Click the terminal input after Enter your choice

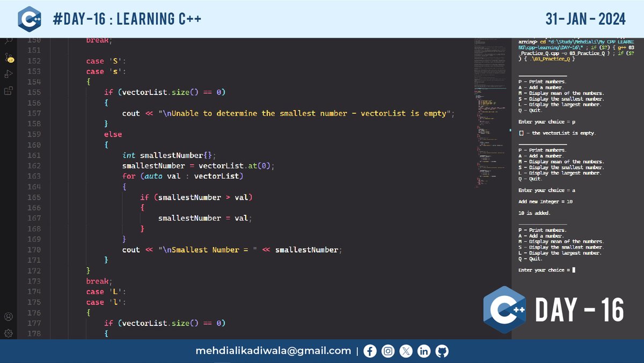point(574,270)
